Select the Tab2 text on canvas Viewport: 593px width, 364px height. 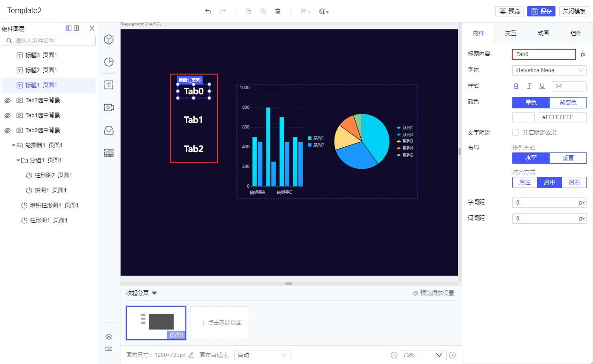tap(193, 149)
